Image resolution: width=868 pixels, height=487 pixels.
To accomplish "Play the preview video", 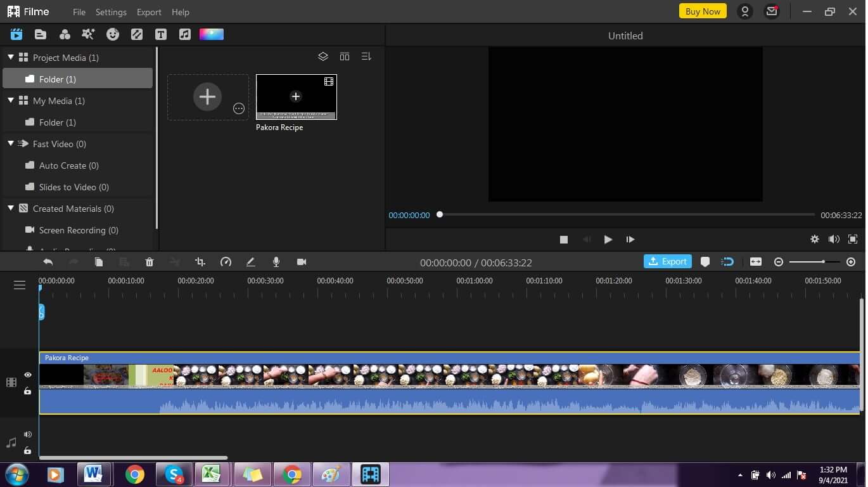I will (608, 239).
